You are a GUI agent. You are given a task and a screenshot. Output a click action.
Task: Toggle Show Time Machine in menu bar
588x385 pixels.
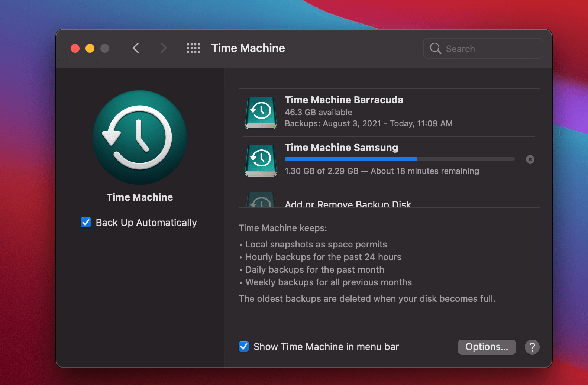pyautogui.click(x=244, y=346)
